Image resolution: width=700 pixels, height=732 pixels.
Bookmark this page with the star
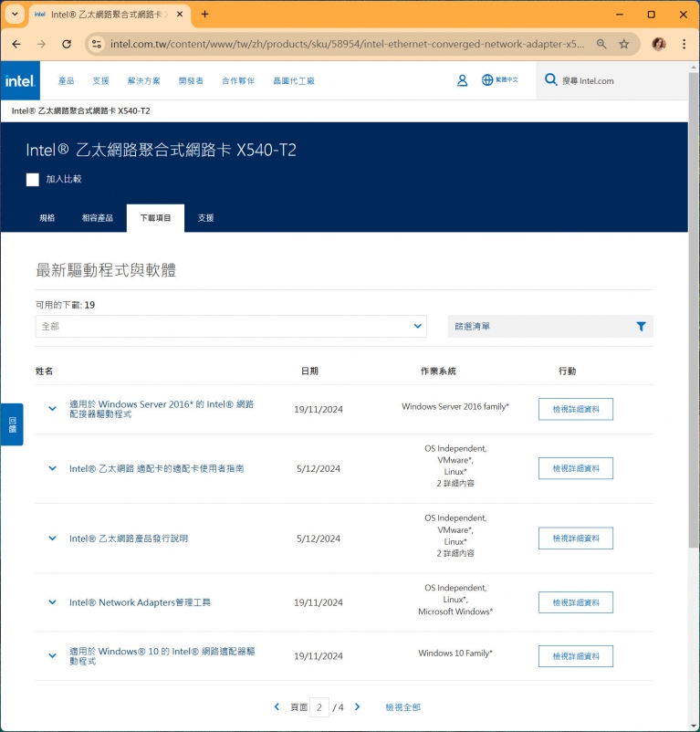(624, 44)
